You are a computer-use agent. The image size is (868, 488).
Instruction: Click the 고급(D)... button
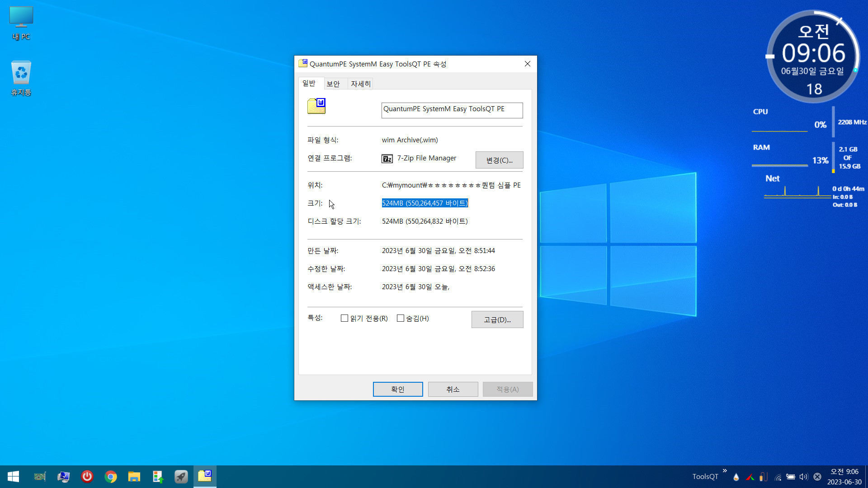(x=497, y=319)
